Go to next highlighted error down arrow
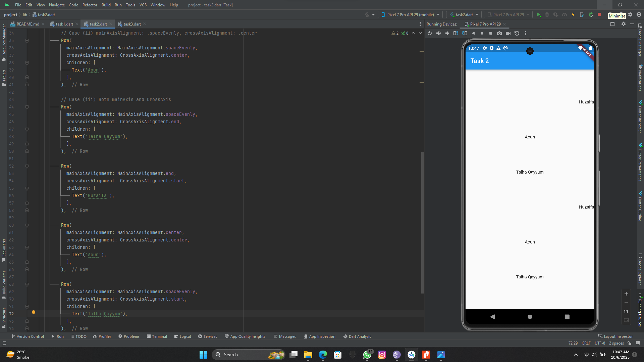The width and height of the screenshot is (644, 362). click(x=420, y=33)
